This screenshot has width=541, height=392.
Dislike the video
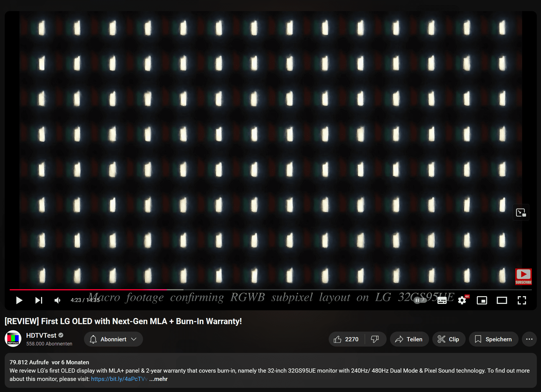pyautogui.click(x=375, y=339)
